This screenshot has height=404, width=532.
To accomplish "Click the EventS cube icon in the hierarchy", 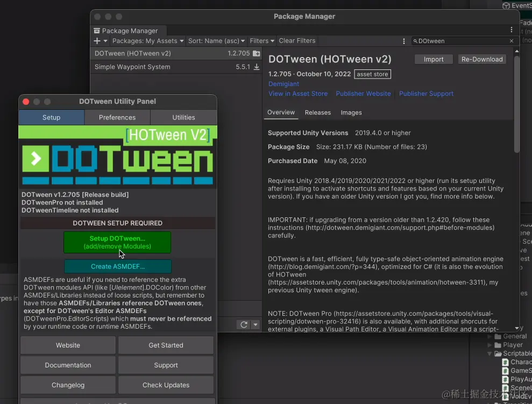I will click(506, 5).
